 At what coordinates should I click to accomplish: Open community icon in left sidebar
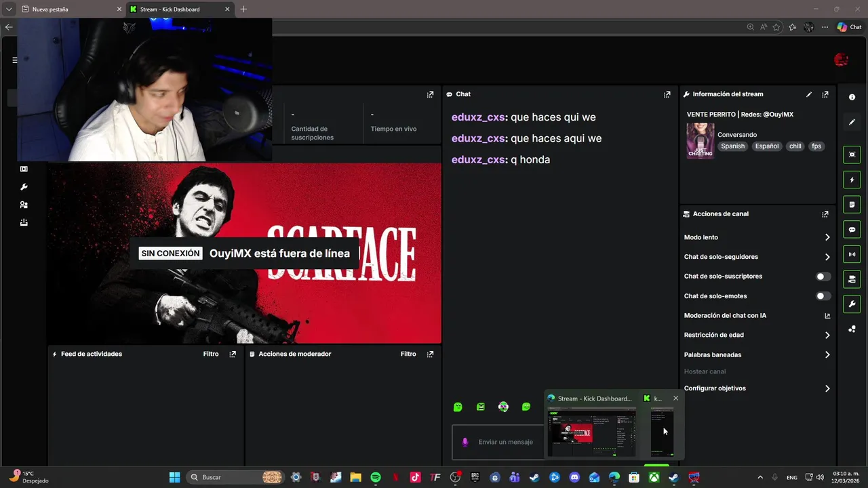tap(24, 205)
